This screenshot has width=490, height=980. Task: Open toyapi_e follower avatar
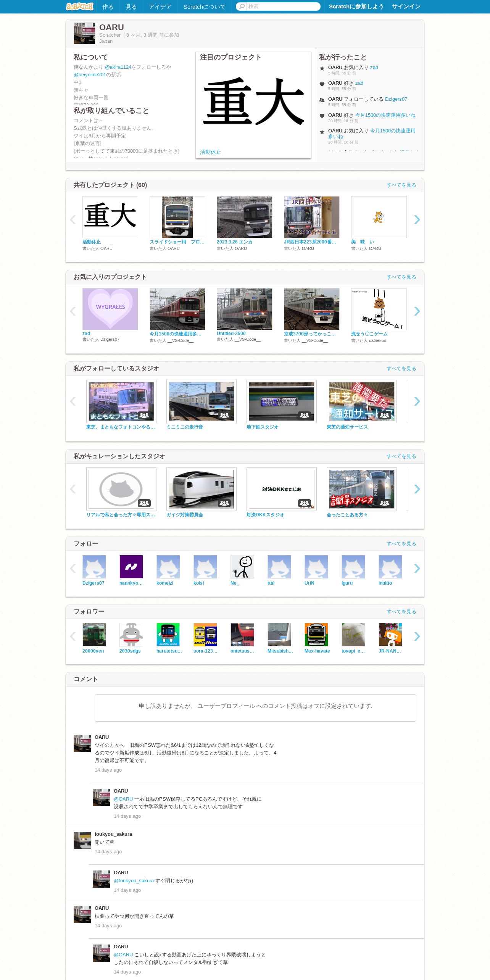tap(353, 635)
